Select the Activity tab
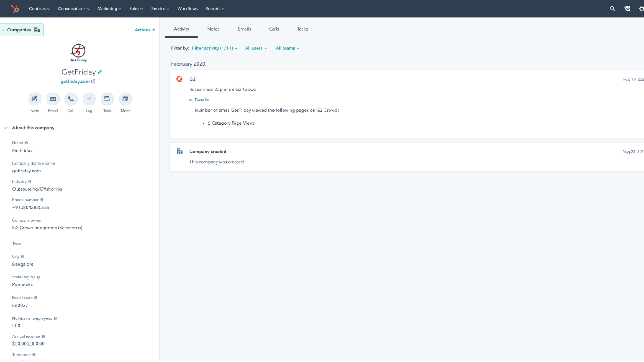 (182, 29)
